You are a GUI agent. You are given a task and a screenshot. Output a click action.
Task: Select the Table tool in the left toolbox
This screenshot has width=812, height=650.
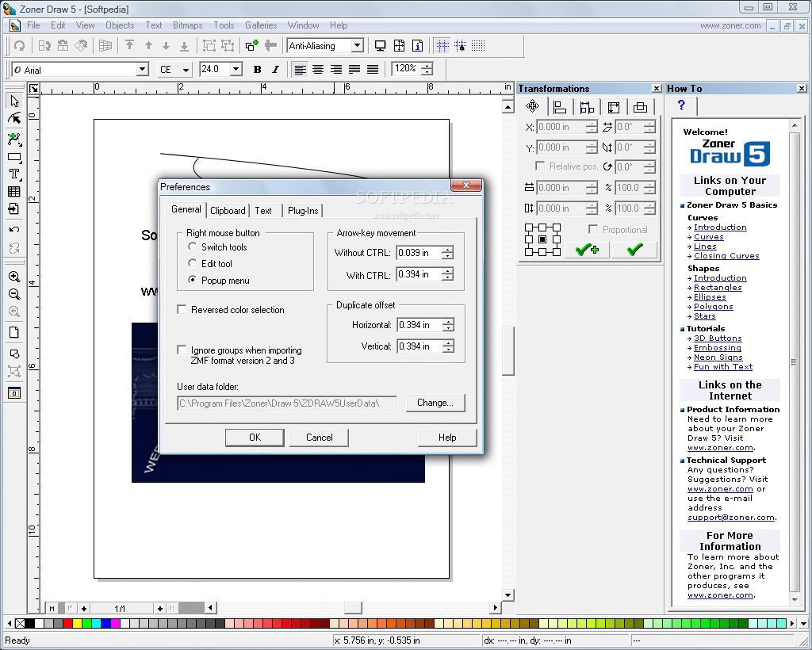pyautogui.click(x=14, y=192)
